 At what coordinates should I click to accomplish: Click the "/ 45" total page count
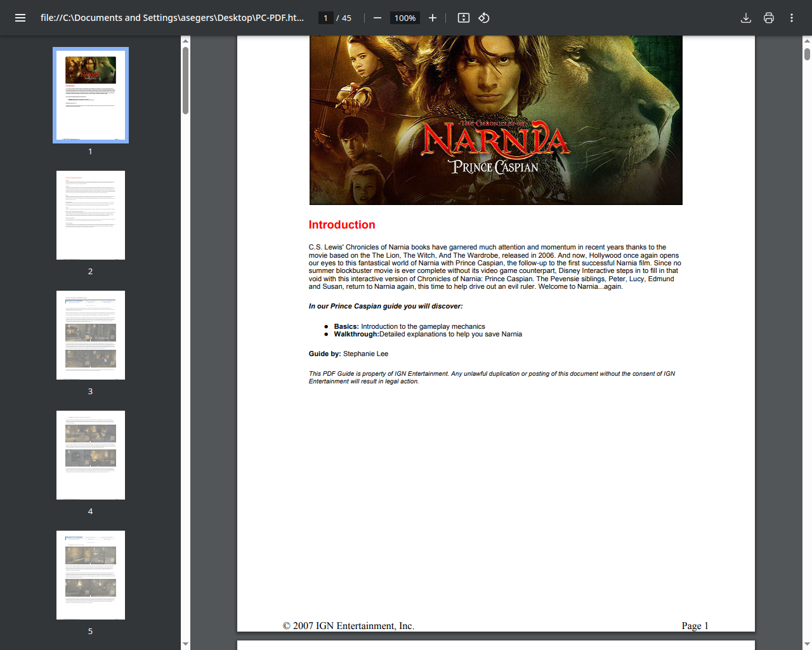tap(344, 18)
